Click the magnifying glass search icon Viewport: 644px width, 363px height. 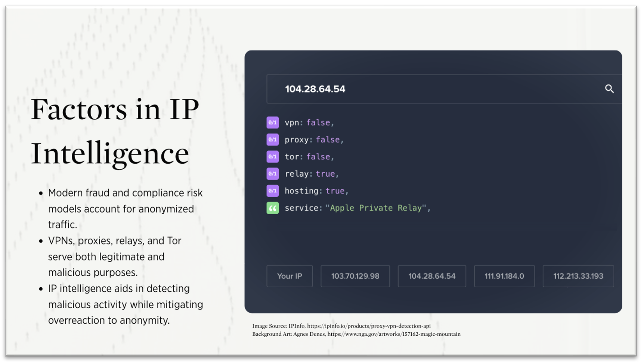(x=609, y=89)
